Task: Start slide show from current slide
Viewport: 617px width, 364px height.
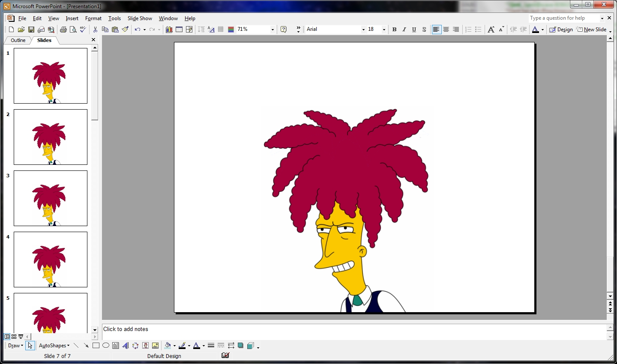Action: pyautogui.click(x=21, y=337)
